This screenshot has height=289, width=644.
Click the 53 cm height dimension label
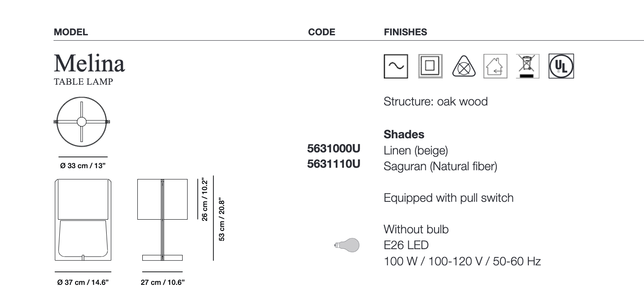[222, 219]
